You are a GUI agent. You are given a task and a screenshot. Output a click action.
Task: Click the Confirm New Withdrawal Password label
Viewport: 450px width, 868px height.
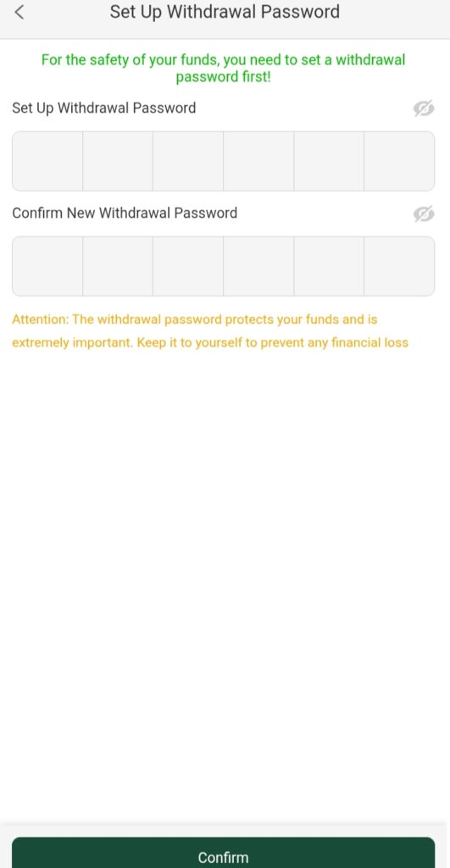[125, 213]
